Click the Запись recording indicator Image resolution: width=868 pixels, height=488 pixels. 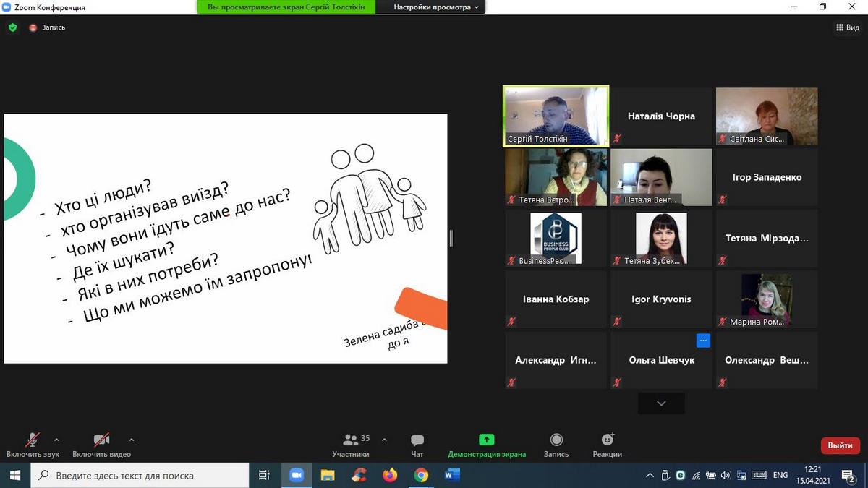pos(47,27)
